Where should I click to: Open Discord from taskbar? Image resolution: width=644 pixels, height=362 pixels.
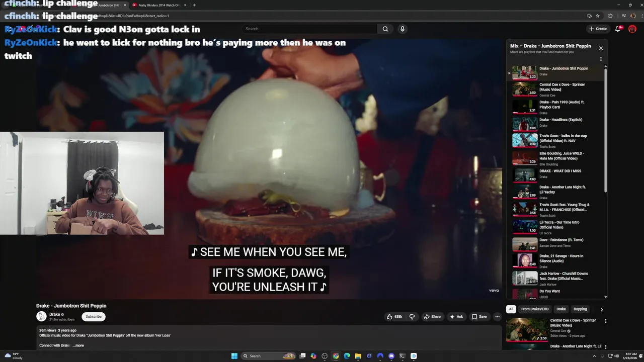(x=391, y=356)
